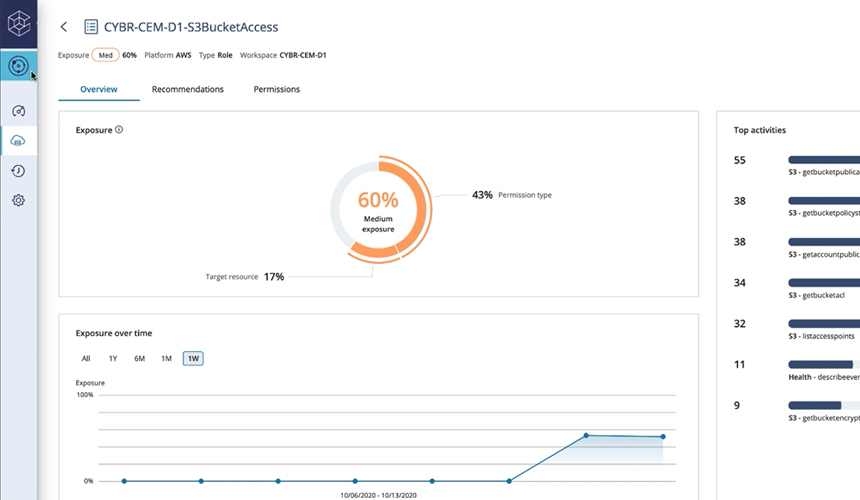
Task: Click the activity count 11
Action: pos(739,365)
